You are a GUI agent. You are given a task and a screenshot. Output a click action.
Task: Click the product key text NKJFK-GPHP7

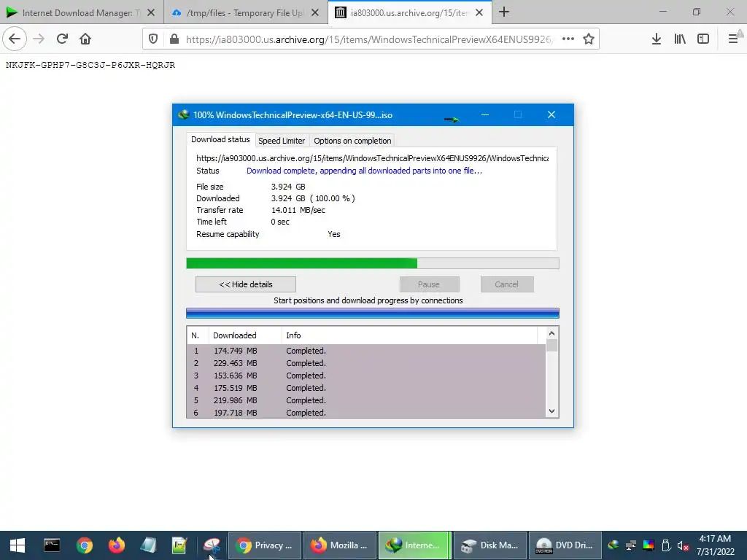point(90,65)
